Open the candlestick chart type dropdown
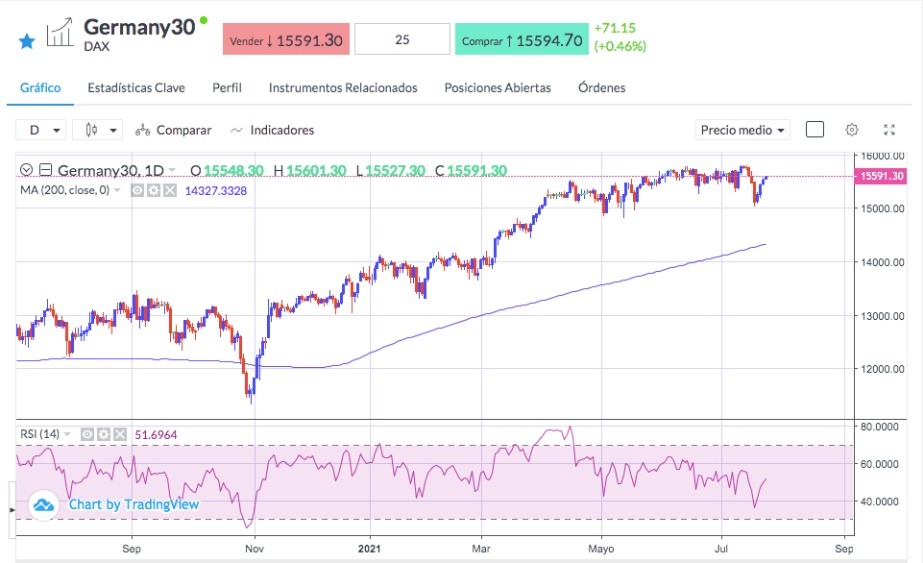 point(98,130)
